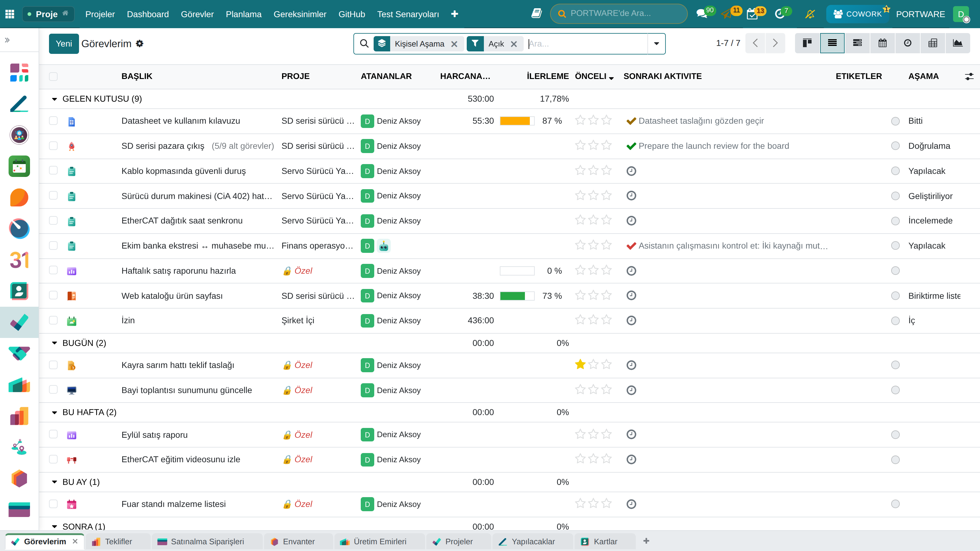Collapse the BUGÜN group
This screenshot has height=551, width=980.
pos(55,343)
